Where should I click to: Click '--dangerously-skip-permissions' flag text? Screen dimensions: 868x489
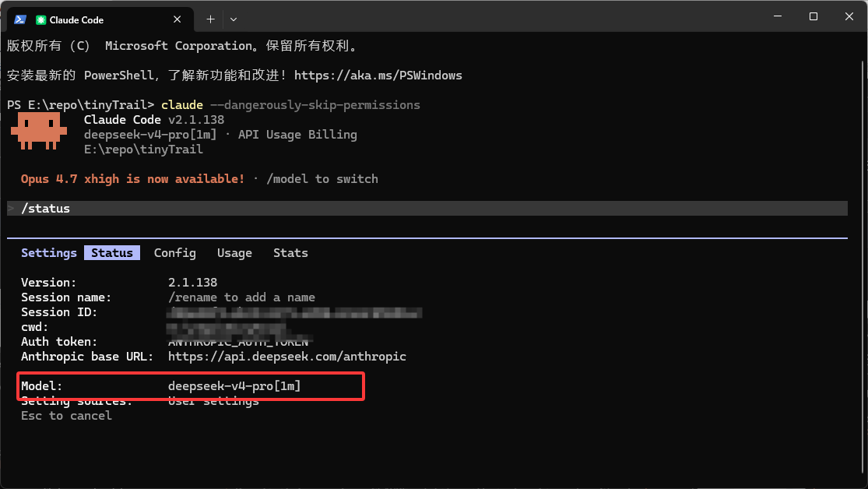coord(315,105)
